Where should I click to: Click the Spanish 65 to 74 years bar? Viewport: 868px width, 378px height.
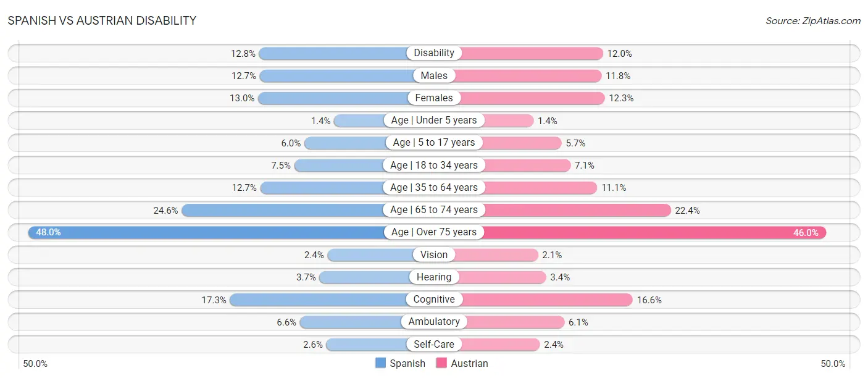tap(283, 210)
